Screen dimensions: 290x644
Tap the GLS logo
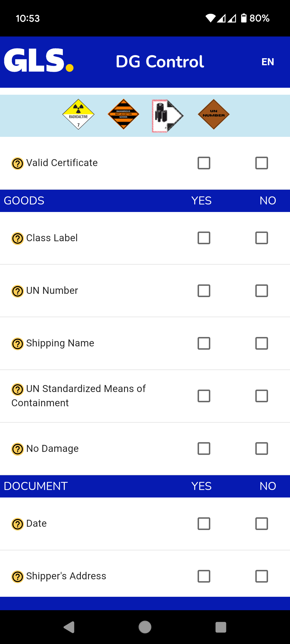coord(39,61)
